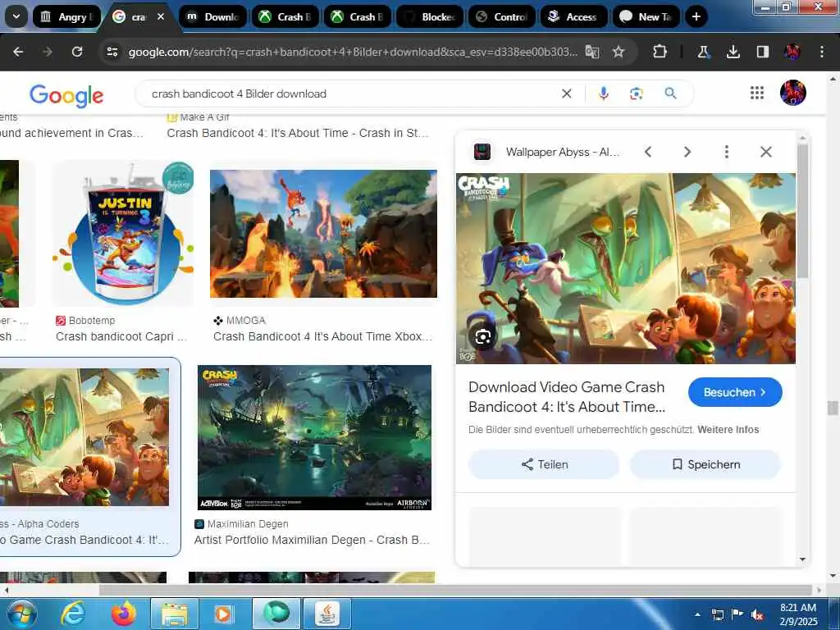Go to Google home via logo

pos(66,95)
